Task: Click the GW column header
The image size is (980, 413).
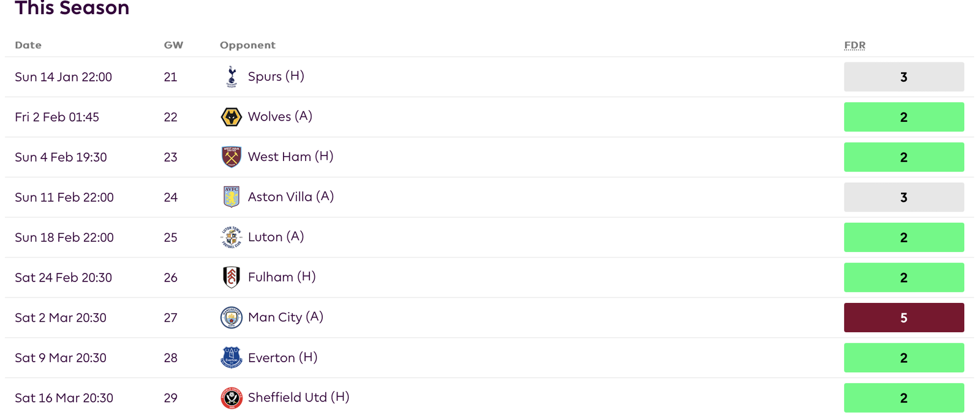Action: [173, 45]
